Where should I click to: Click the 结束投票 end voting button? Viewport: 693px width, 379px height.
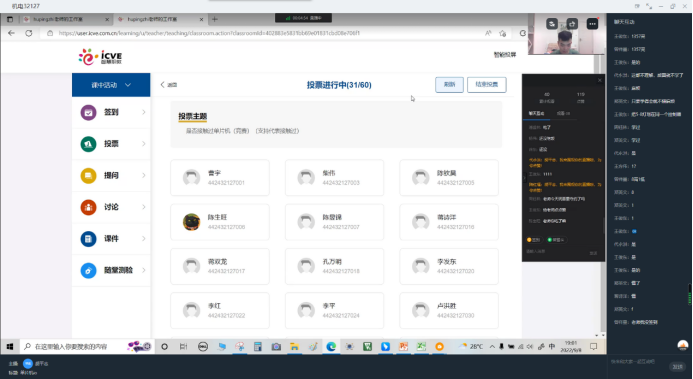(x=487, y=84)
